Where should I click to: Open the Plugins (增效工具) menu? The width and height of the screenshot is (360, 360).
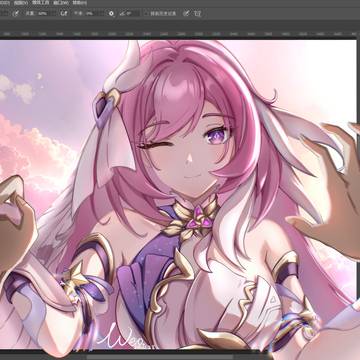click(x=41, y=3)
